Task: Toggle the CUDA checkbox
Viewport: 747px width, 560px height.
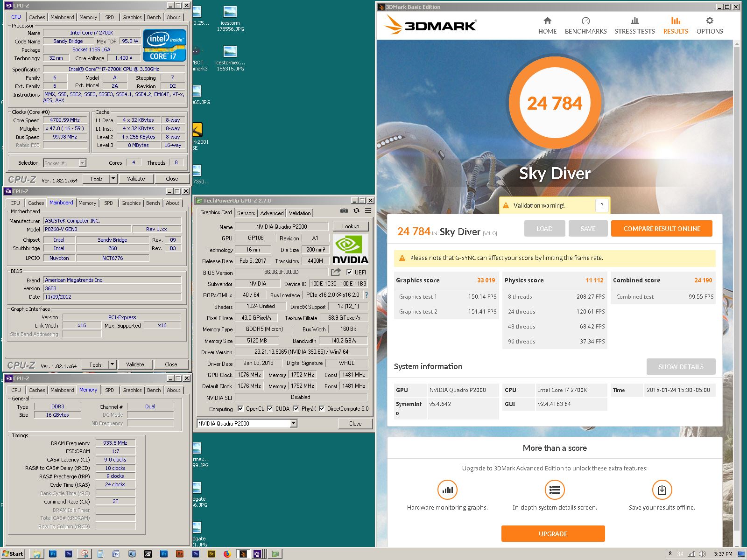Action: click(270, 409)
